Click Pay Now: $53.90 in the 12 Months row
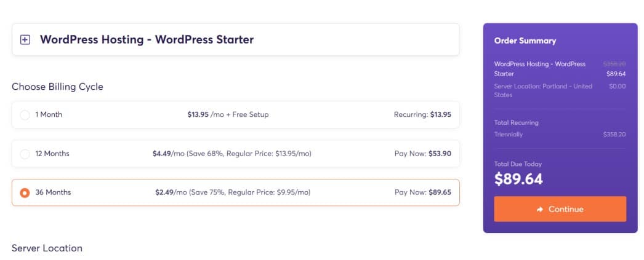This screenshot has height=260, width=644. [x=422, y=154]
